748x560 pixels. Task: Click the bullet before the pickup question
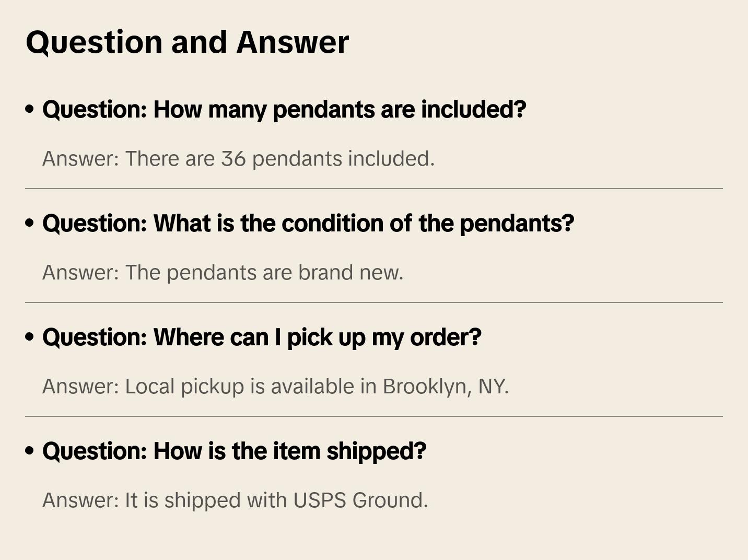coord(30,337)
